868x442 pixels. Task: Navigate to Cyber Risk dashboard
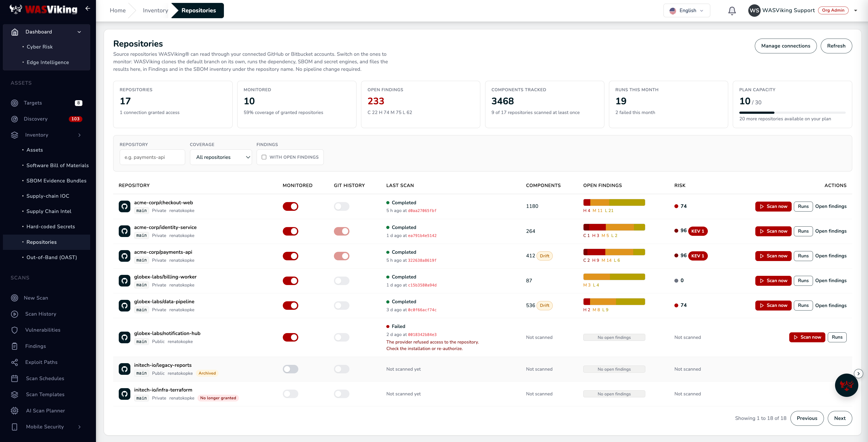(39, 47)
